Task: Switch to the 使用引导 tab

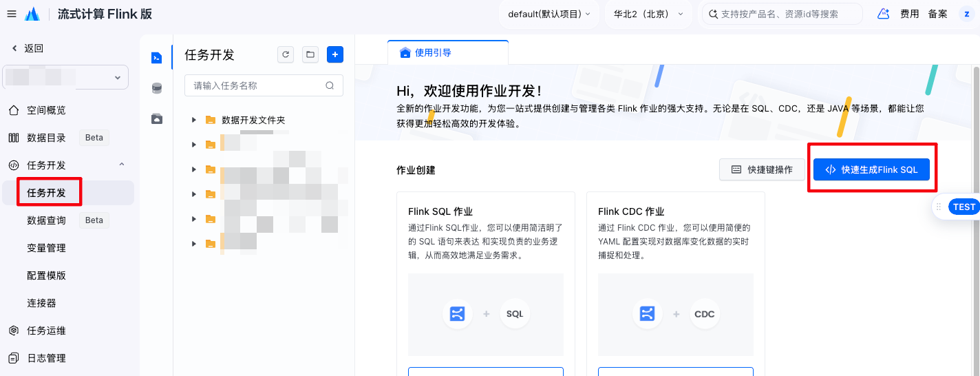Action: click(447, 52)
